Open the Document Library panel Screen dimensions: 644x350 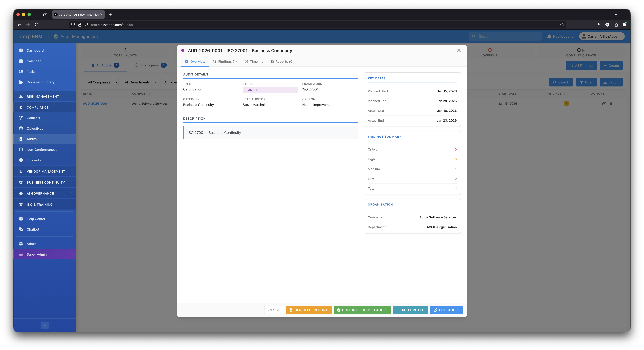coord(41,82)
